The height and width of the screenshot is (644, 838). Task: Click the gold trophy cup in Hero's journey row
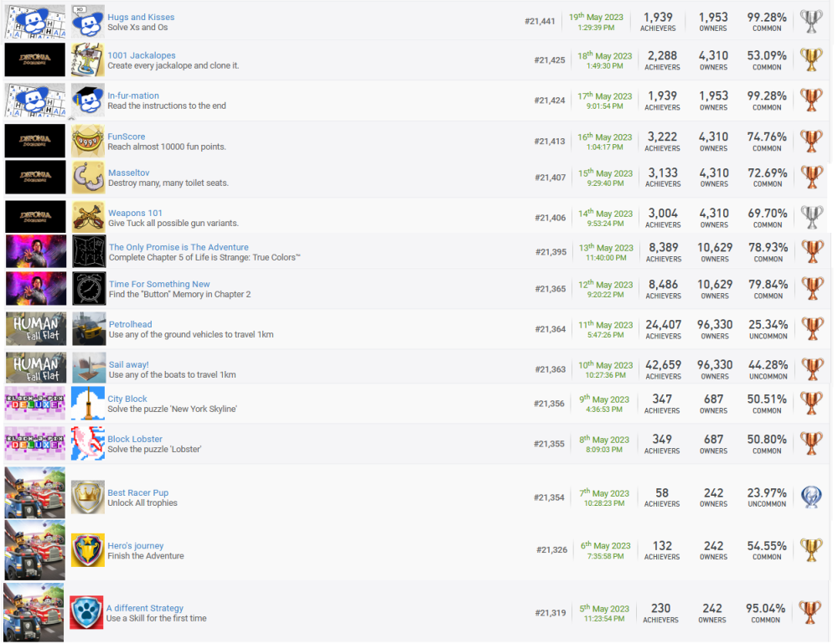tap(811, 550)
